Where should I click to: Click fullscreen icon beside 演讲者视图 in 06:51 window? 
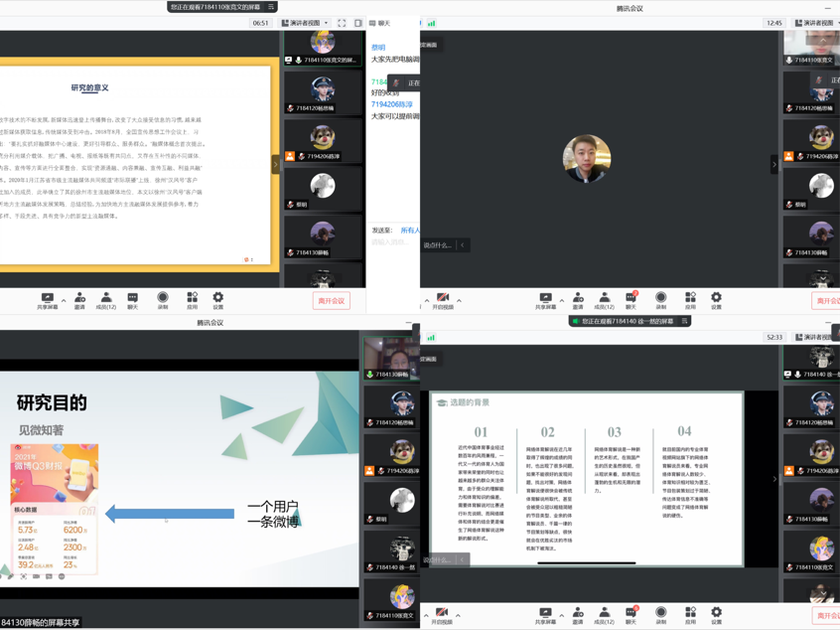(x=342, y=23)
